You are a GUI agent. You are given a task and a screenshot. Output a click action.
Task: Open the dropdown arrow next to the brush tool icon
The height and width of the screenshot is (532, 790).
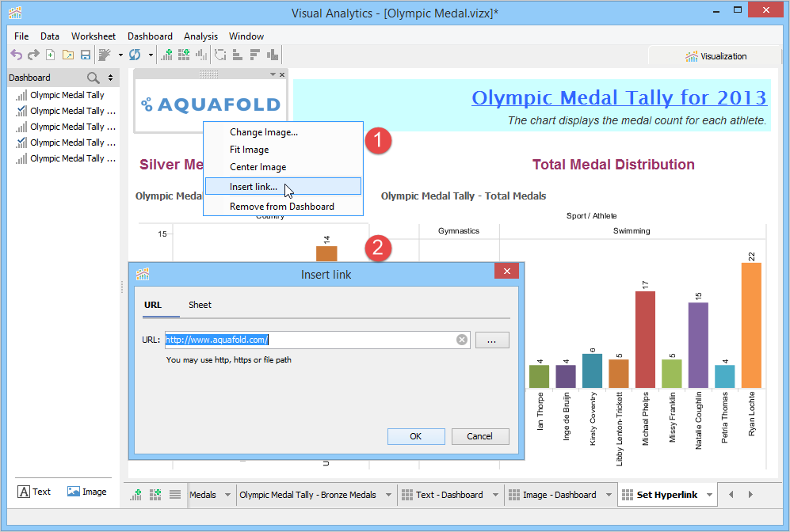point(120,55)
